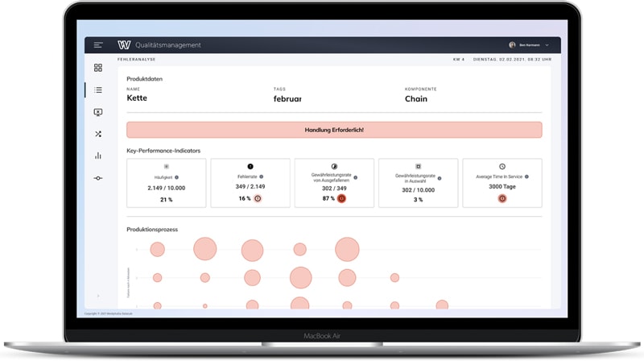Click Average Time In Service info icon
This screenshot has width=644, height=361.
[x=526, y=176]
